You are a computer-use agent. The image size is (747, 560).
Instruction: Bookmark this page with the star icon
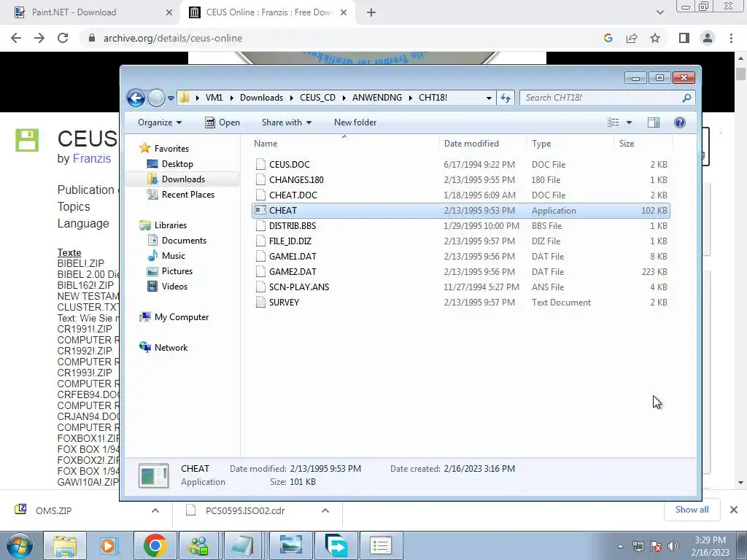(655, 38)
